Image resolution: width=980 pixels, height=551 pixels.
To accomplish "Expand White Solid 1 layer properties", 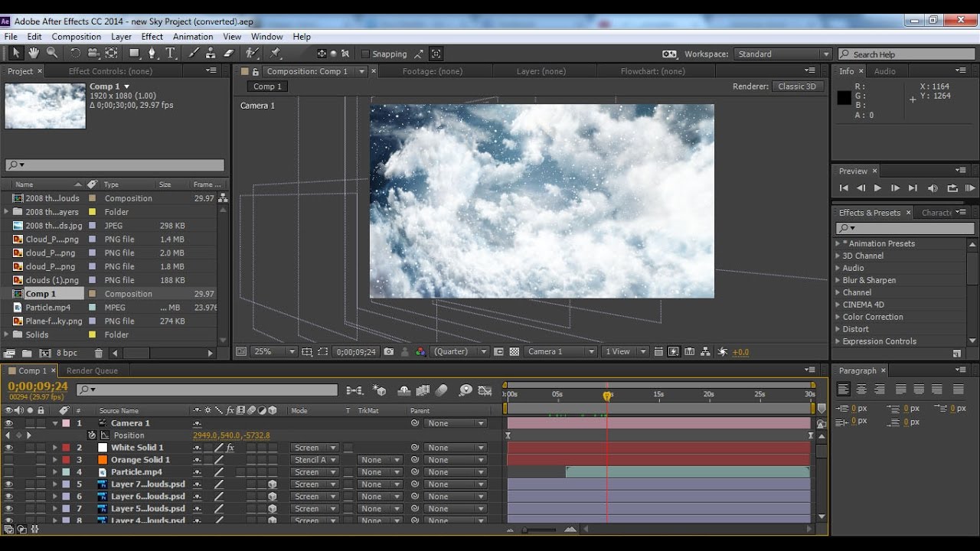I will tap(54, 448).
